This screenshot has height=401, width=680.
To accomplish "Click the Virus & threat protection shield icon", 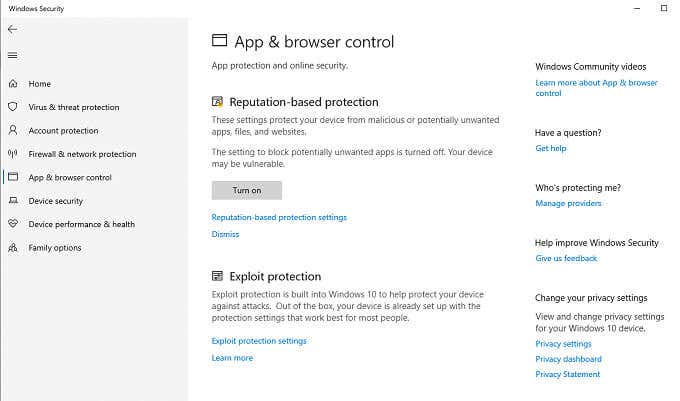I will pos(13,107).
